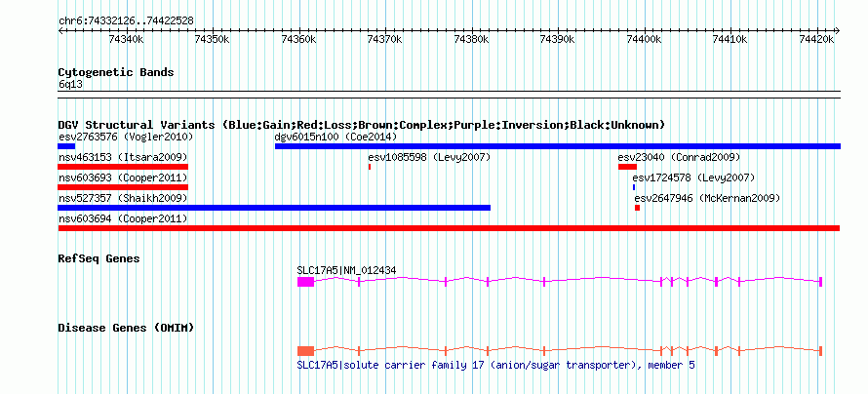Click the 74400k ruler tick label
Screen dimensions: 868x394
[644, 39]
